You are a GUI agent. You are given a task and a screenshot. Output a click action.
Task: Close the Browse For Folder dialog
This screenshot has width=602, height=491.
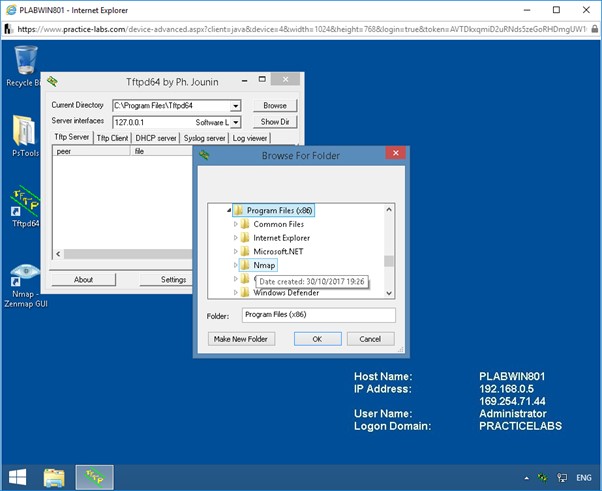tap(395, 153)
